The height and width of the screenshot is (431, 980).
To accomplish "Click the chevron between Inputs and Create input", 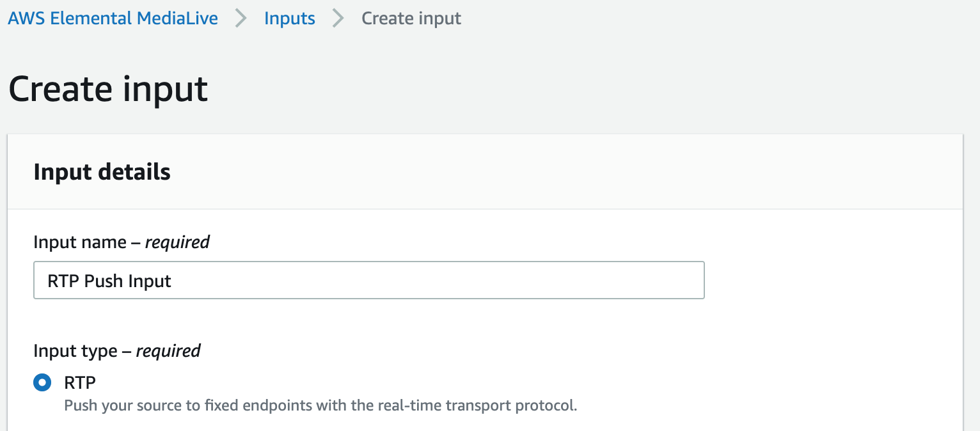I will [337, 18].
